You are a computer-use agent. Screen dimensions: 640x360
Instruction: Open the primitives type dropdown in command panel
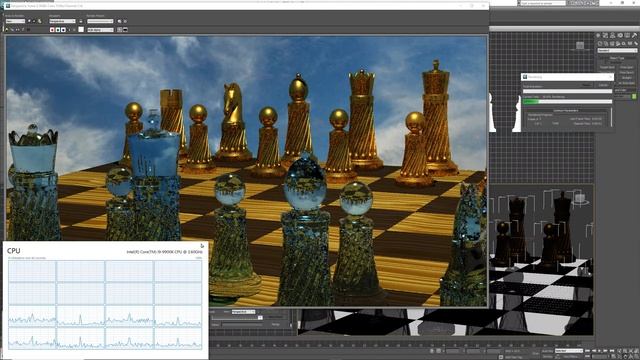tap(618, 51)
